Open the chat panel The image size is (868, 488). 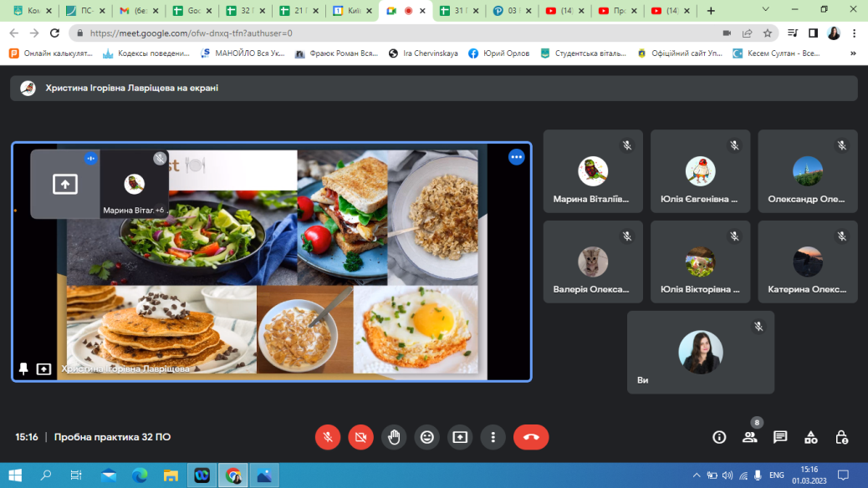(x=780, y=437)
